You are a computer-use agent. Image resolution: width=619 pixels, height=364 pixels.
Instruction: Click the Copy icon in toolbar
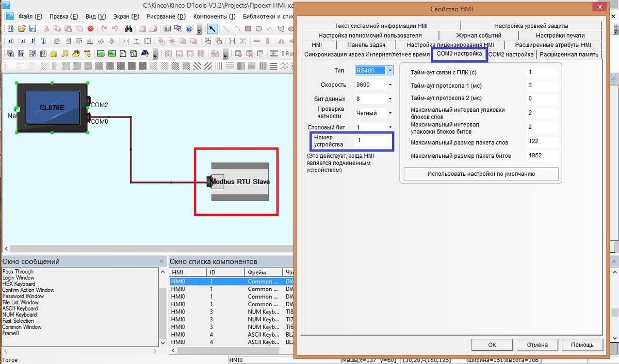coord(57,29)
